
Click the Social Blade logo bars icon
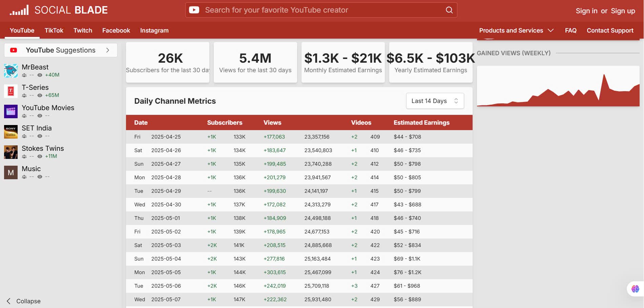(19, 10)
